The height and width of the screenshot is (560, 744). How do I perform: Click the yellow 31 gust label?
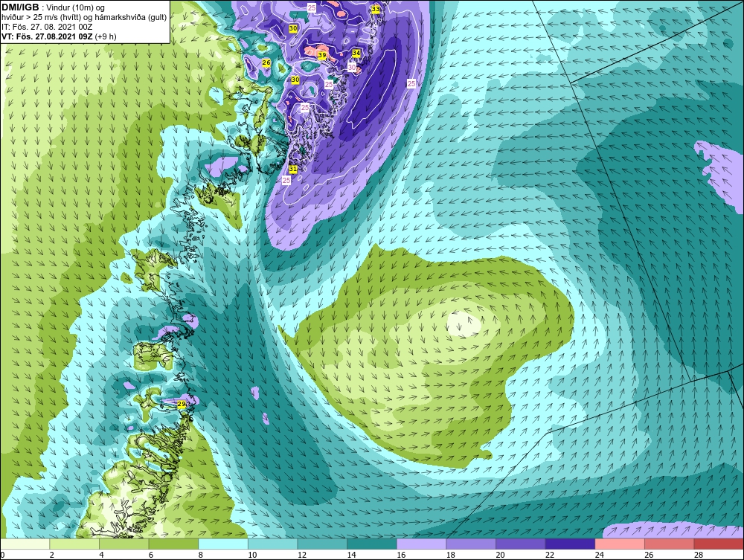point(292,169)
